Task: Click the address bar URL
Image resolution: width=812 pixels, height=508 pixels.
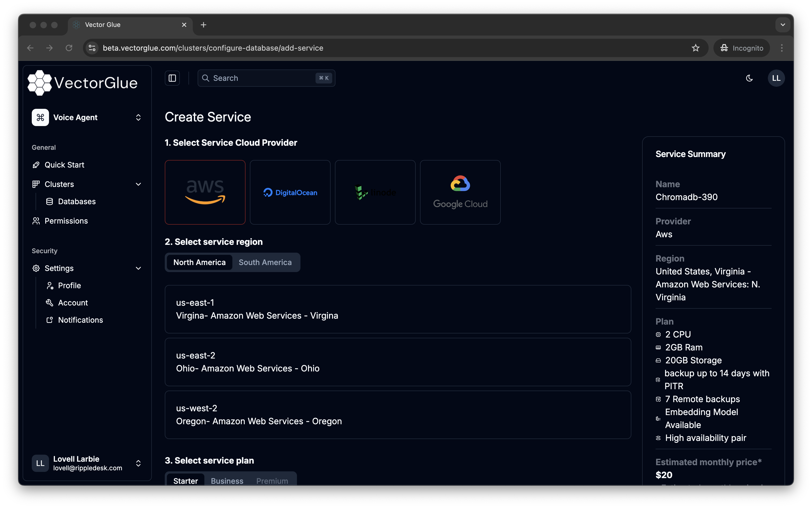Action: point(213,48)
